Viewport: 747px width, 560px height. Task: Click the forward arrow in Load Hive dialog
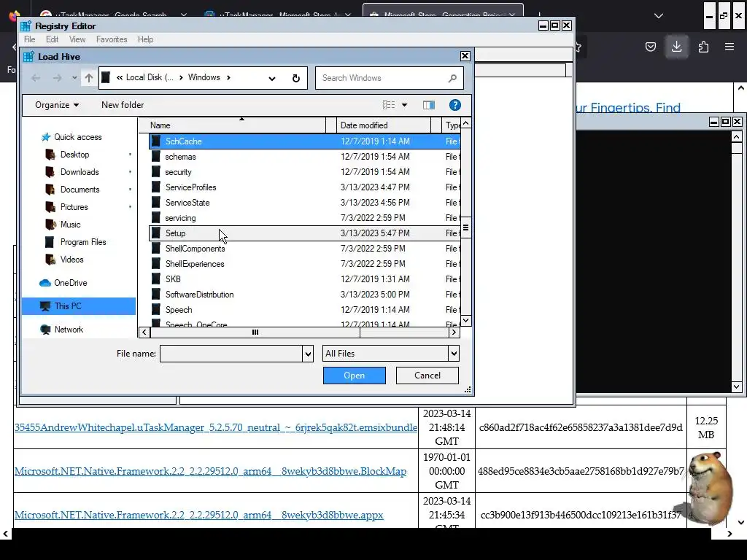57,78
